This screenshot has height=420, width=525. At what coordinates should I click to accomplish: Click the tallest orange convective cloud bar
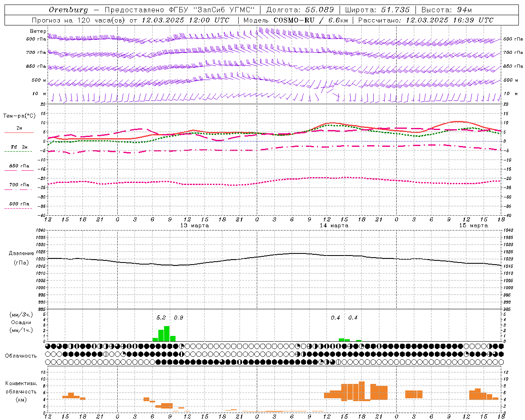362,391
